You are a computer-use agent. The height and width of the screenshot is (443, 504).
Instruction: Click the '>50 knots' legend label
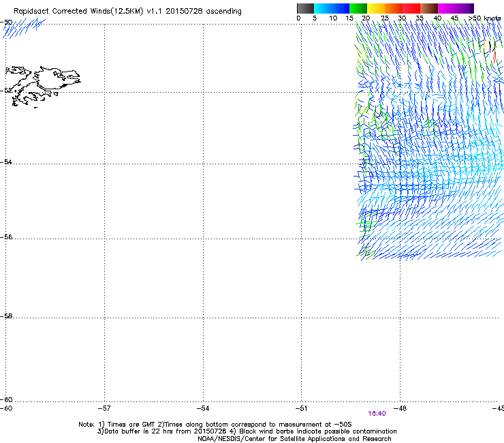484,18
